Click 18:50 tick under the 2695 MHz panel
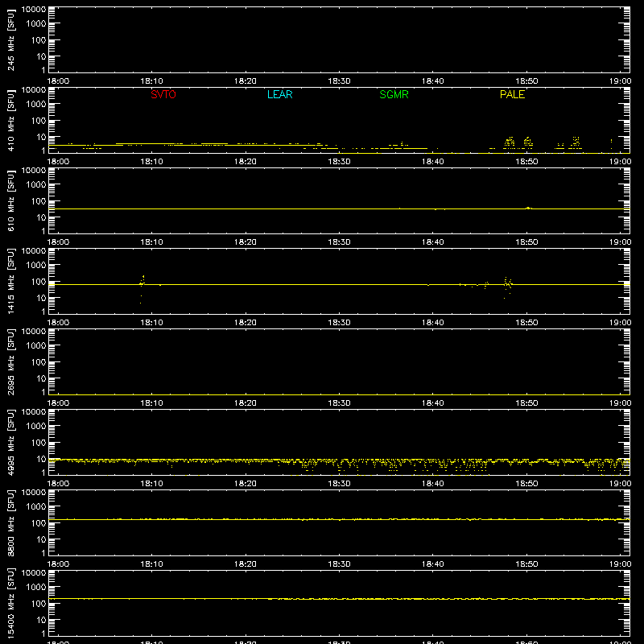Image resolution: width=644 pixels, height=644 pixels. click(526, 403)
